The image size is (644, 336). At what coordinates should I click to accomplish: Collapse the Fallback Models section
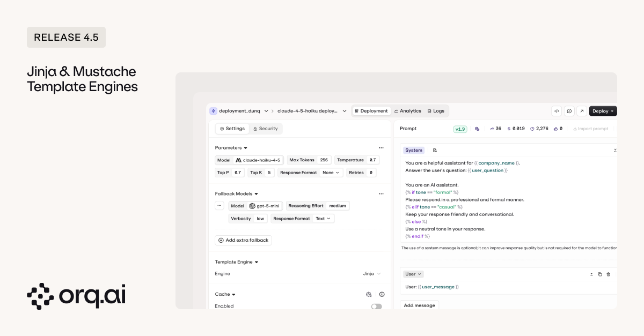pyautogui.click(x=256, y=193)
